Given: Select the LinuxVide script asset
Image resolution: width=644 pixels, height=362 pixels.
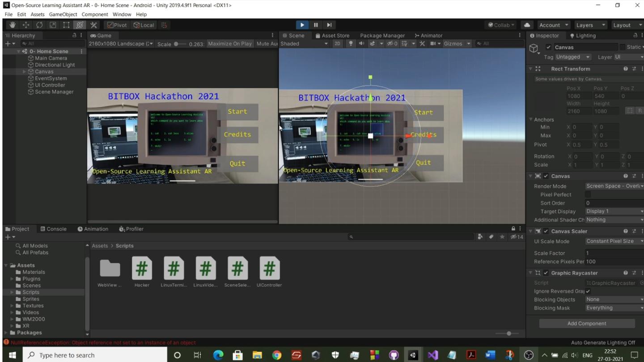Looking at the screenshot, I should tap(206, 272).
